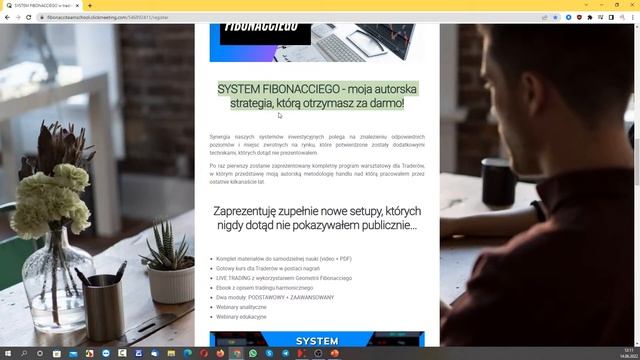This screenshot has height=360, width=640.
Task: Open the tab search chevron in title bar
Action: point(586,5)
